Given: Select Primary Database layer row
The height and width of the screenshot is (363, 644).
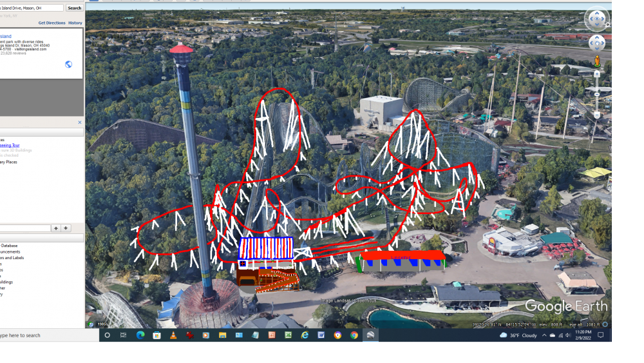Looking at the screenshot, I should [8, 246].
